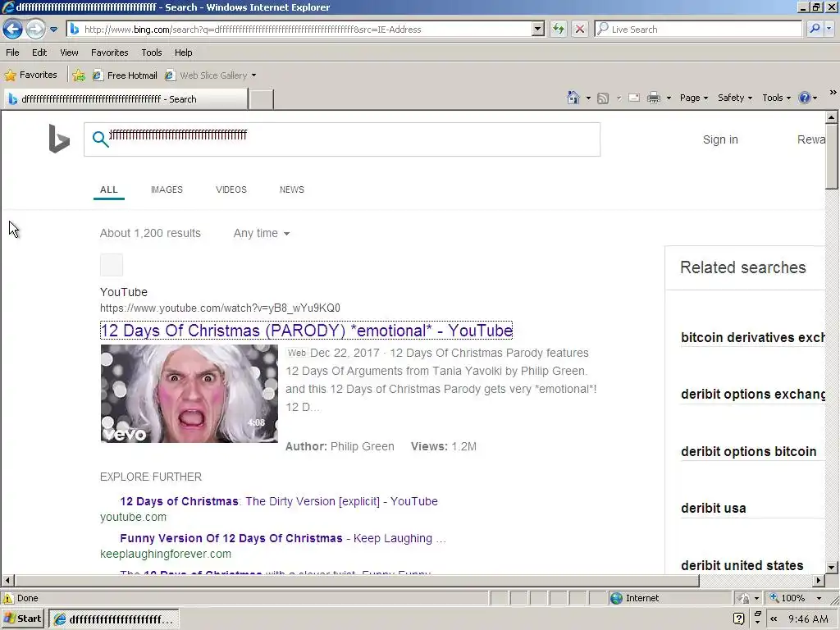Open the Page command bar menu
The height and width of the screenshot is (630, 840).
pos(694,98)
